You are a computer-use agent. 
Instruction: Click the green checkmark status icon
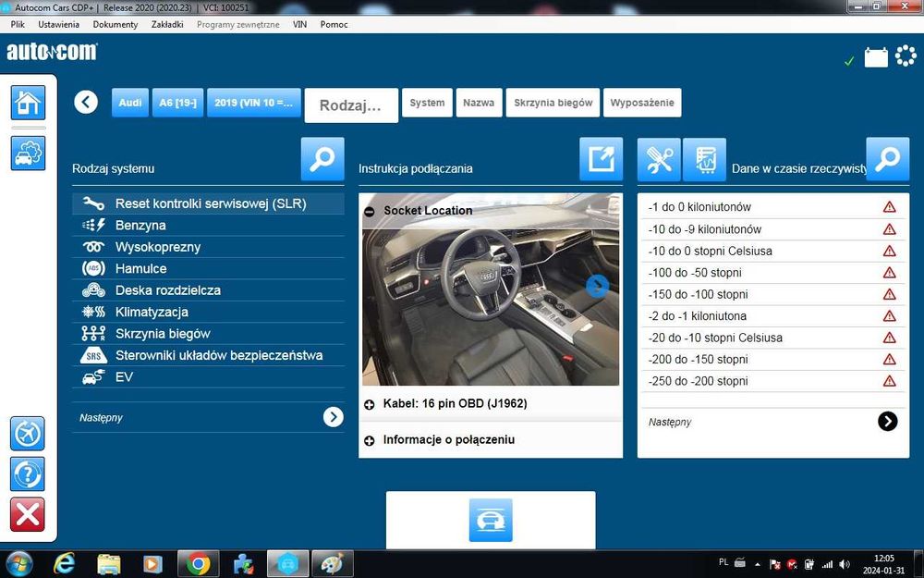[849, 61]
